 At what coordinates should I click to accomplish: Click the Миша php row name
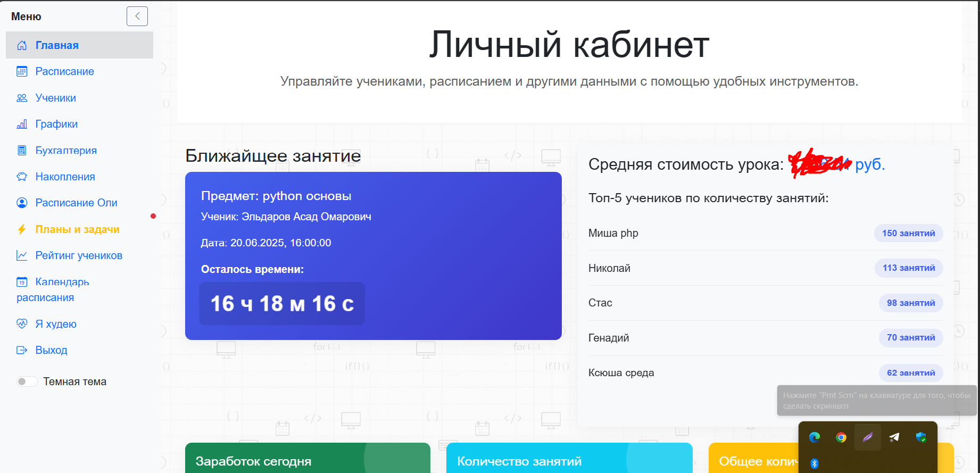pyautogui.click(x=613, y=233)
